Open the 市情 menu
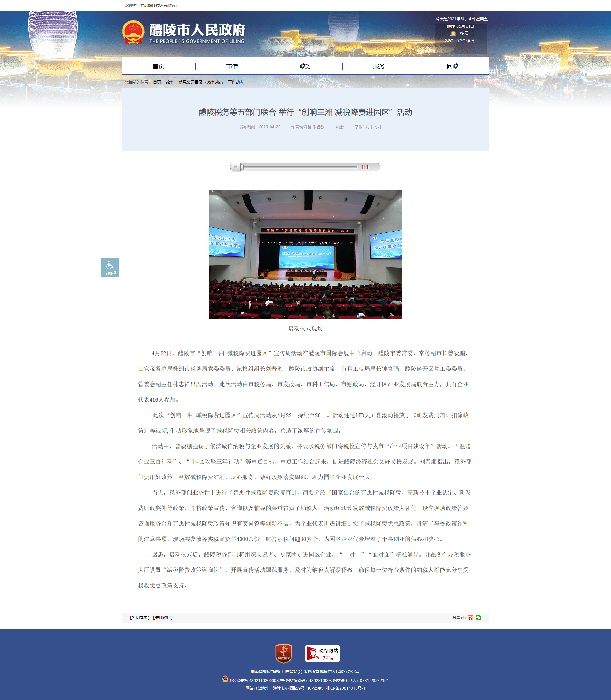 [x=232, y=66]
